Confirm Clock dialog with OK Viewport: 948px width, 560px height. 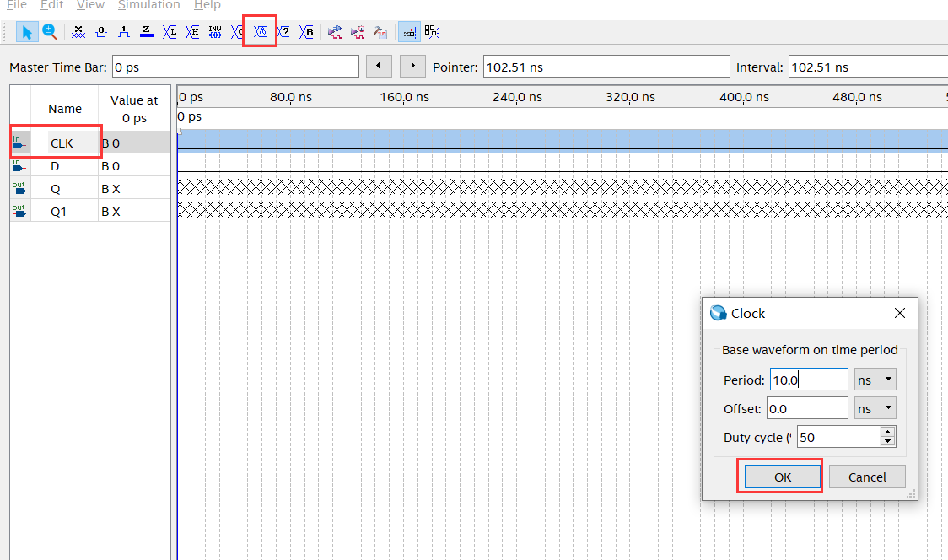tap(783, 477)
